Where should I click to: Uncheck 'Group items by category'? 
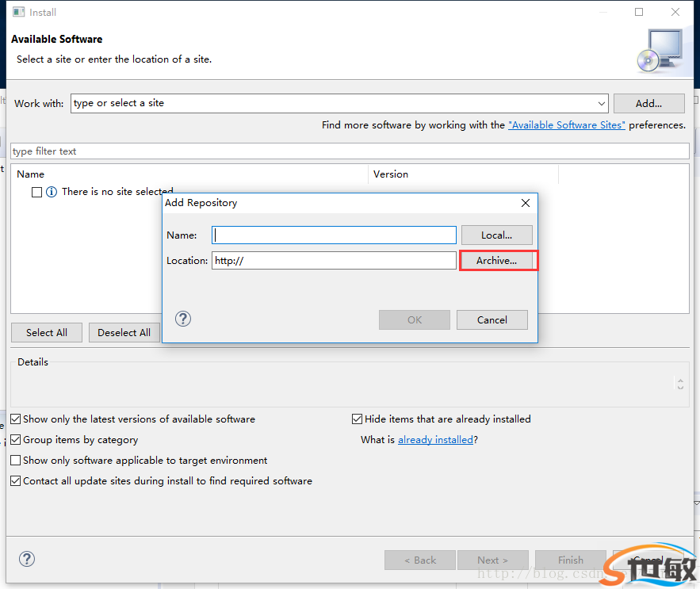click(x=16, y=439)
